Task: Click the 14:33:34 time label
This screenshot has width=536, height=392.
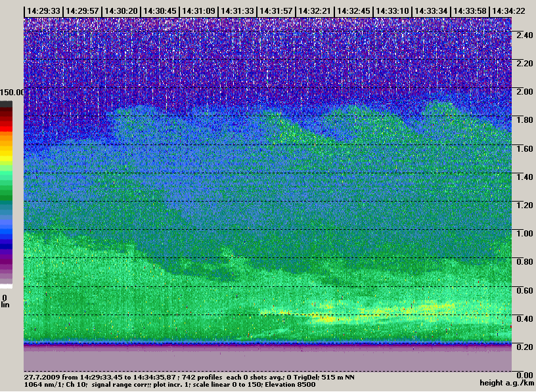Action: click(431, 11)
